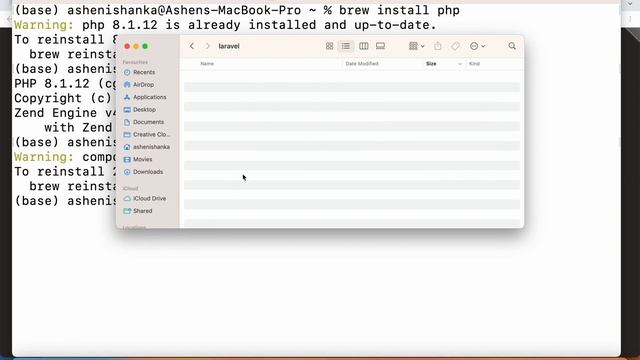Sort by Name column
Viewport: 640px width, 360px height.
tap(207, 64)
